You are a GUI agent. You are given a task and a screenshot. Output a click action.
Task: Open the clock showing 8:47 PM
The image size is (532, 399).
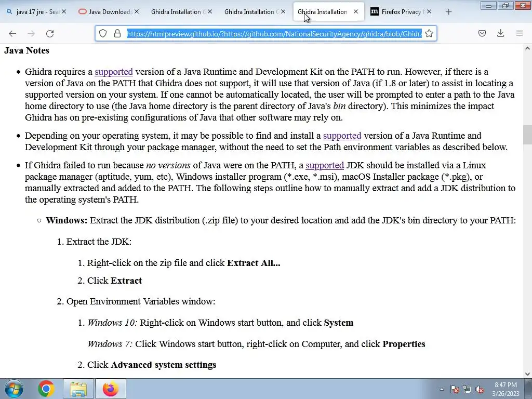506,389
